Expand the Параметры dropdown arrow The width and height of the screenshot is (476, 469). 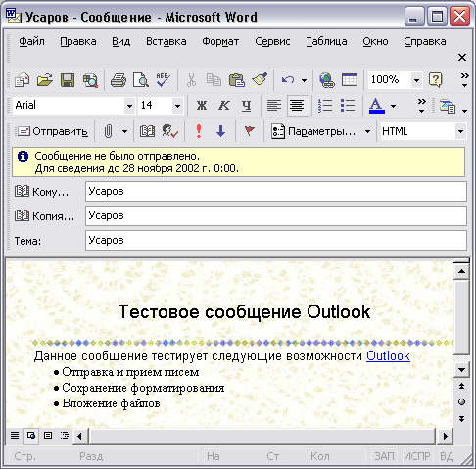pyautogui.click(x=367, y=131)
